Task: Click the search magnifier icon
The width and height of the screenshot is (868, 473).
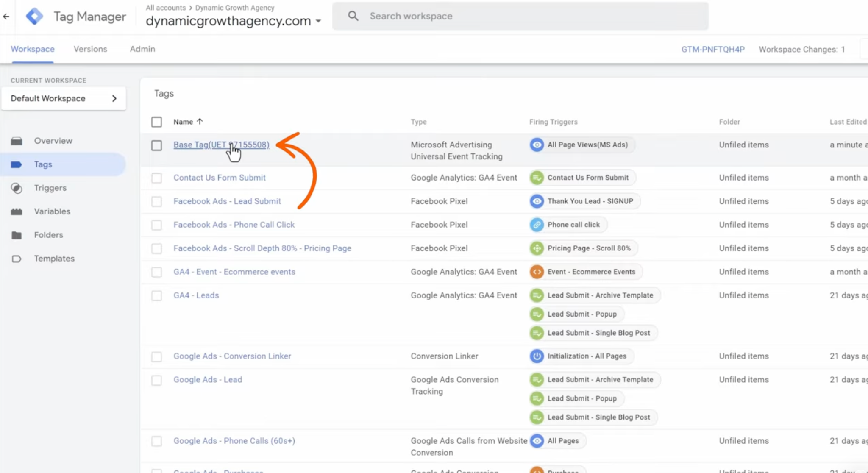Action: 353,16
